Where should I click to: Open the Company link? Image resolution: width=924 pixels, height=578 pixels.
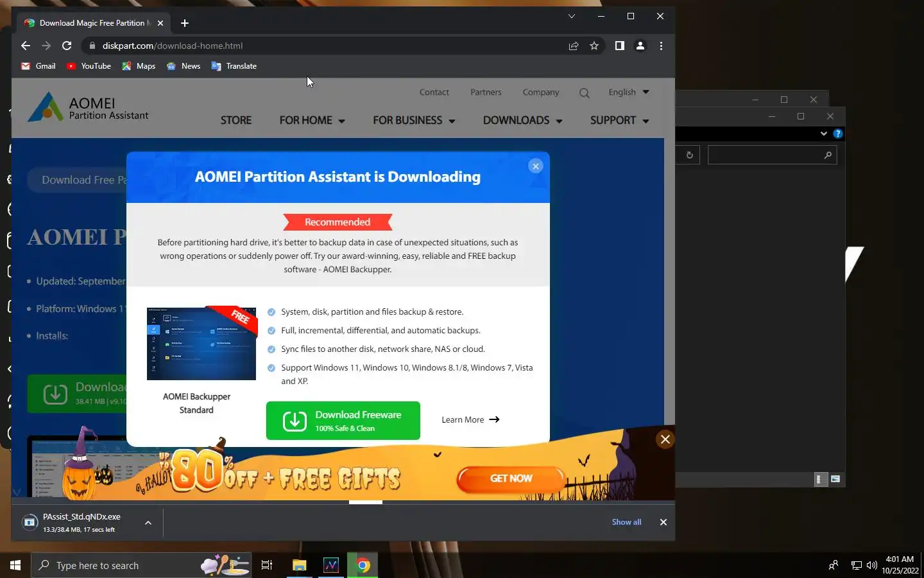[541, 92]
